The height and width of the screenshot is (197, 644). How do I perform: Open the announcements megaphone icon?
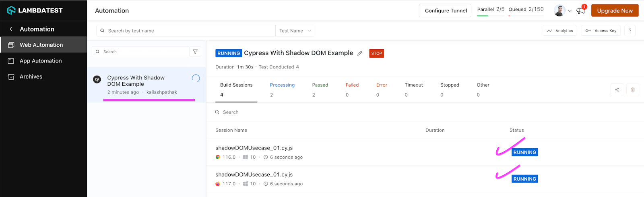[x=580, y=11]
